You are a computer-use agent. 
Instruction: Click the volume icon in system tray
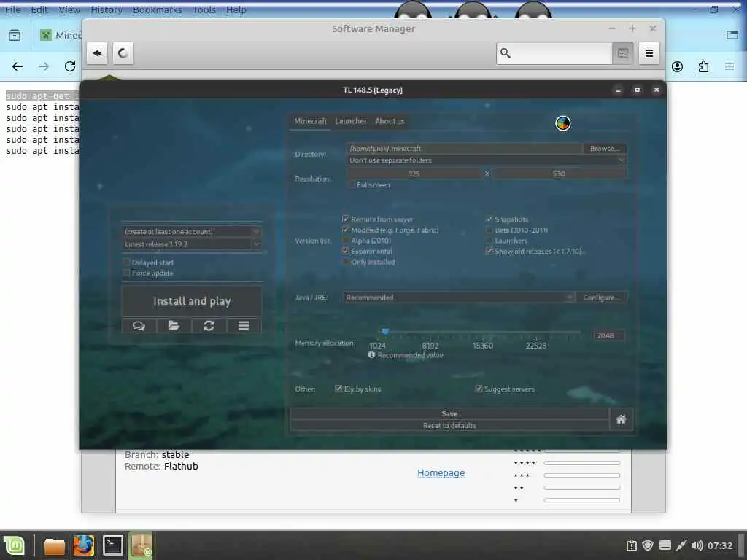coord(697,545)
